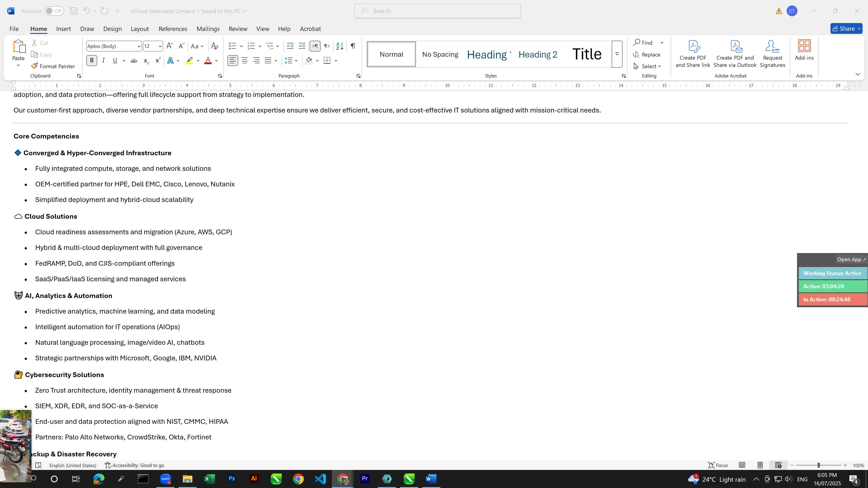
Task: Open the font size dropdown
Action: tap(160, 46)
